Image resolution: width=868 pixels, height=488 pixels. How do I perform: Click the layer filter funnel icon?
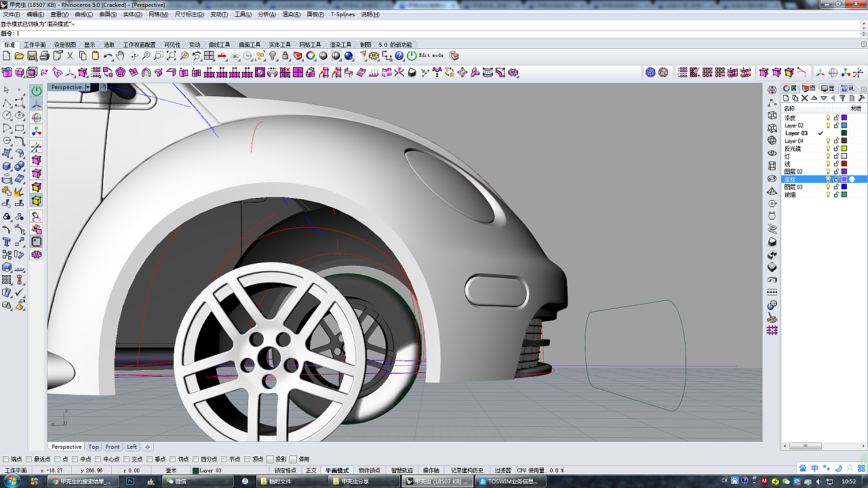843,98
